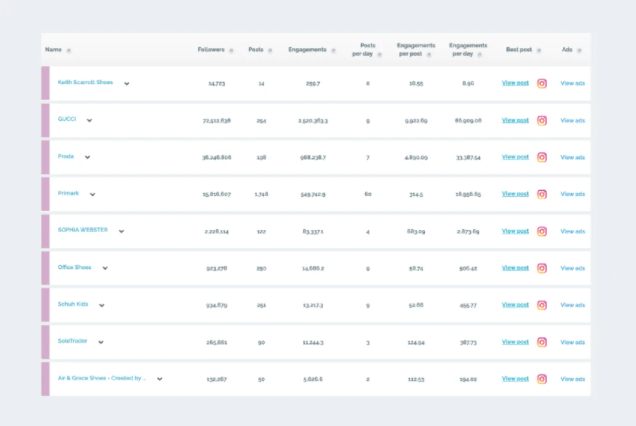Sort by Engagements using header icon
Screen dimensions: 636x426
334,50
